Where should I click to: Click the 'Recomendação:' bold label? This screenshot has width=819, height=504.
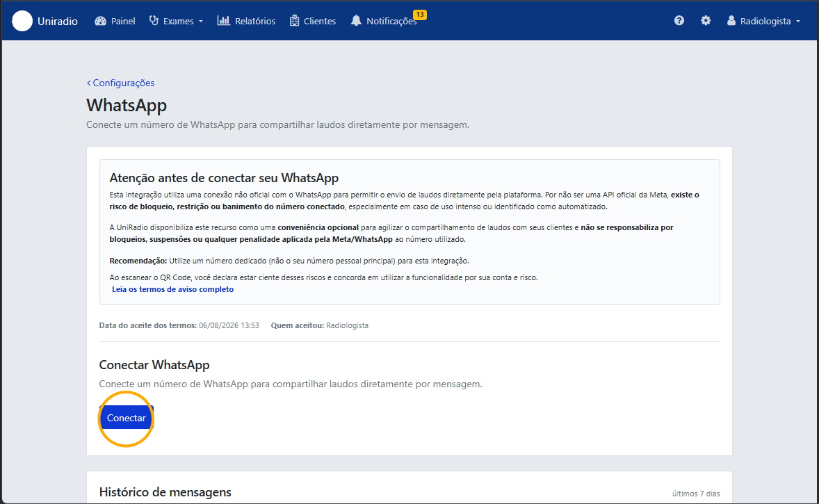(x=138, y=261)
